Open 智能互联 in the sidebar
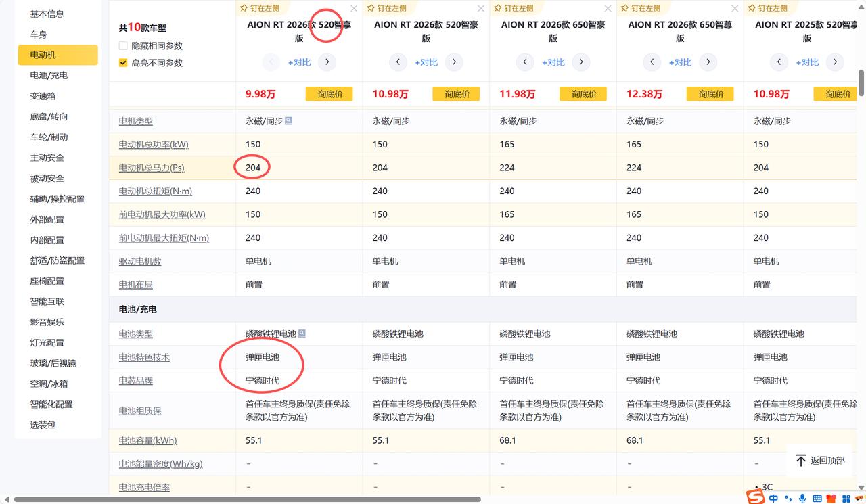The width and height of the screenshot is (866, 504). coord(47,302)
